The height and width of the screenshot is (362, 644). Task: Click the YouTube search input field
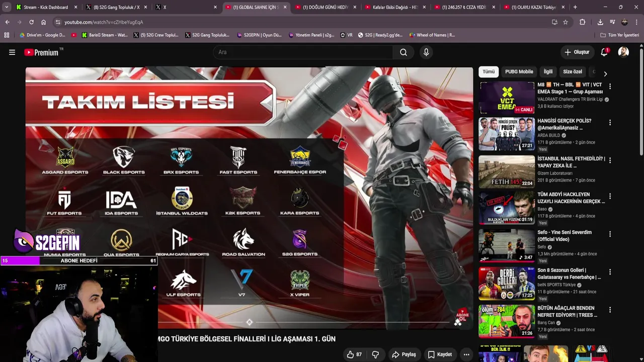click(x=303, y=52)
